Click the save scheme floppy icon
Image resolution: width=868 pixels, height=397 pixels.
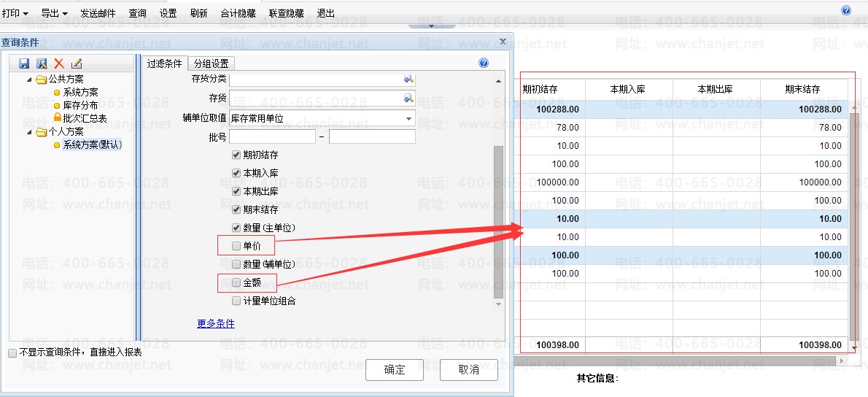pyautogui.click(x=24, y=63)
